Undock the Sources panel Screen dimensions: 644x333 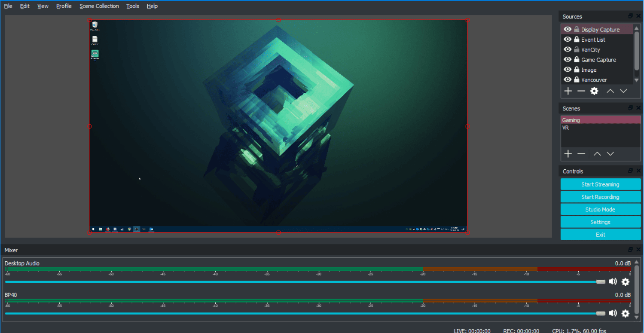[x=630, y=16]
